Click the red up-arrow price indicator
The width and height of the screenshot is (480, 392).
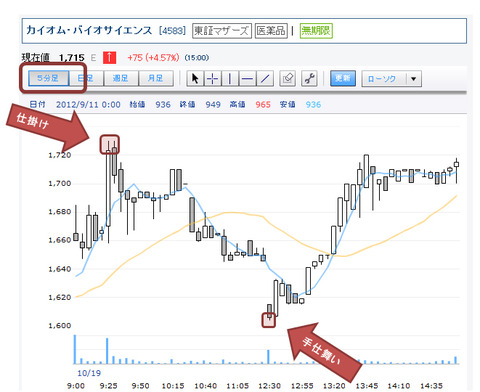pyautogui.click(x=109, y=58)
